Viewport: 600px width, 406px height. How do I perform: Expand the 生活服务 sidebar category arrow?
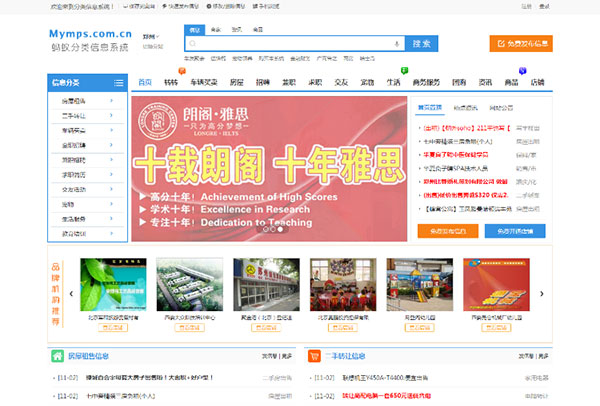(x=111, y=218)
